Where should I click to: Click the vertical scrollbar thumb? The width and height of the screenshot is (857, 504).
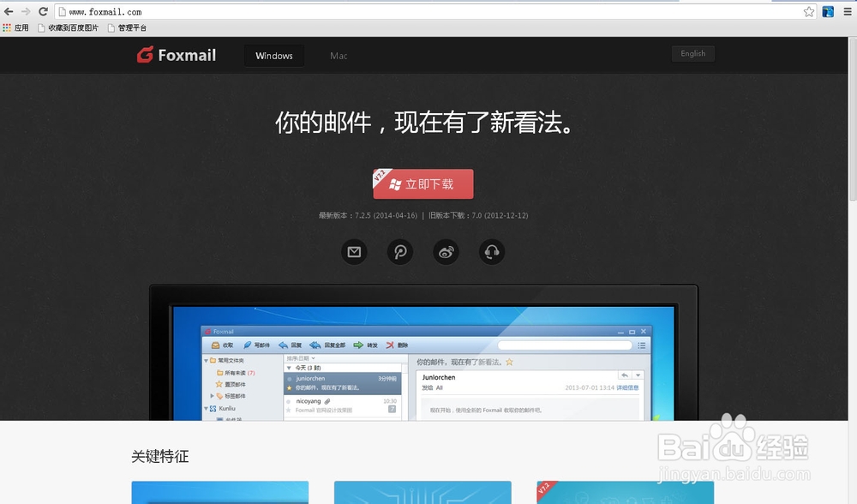(853, 119)
